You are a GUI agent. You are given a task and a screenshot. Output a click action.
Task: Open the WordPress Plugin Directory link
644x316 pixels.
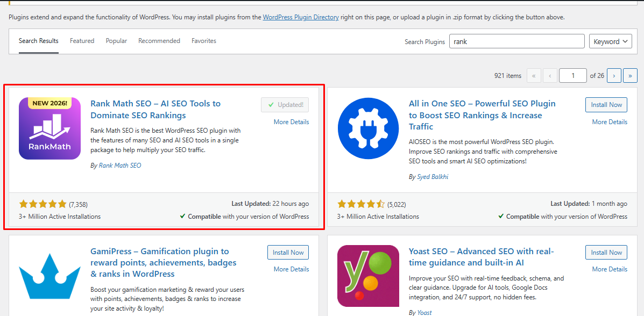(301, 17)
